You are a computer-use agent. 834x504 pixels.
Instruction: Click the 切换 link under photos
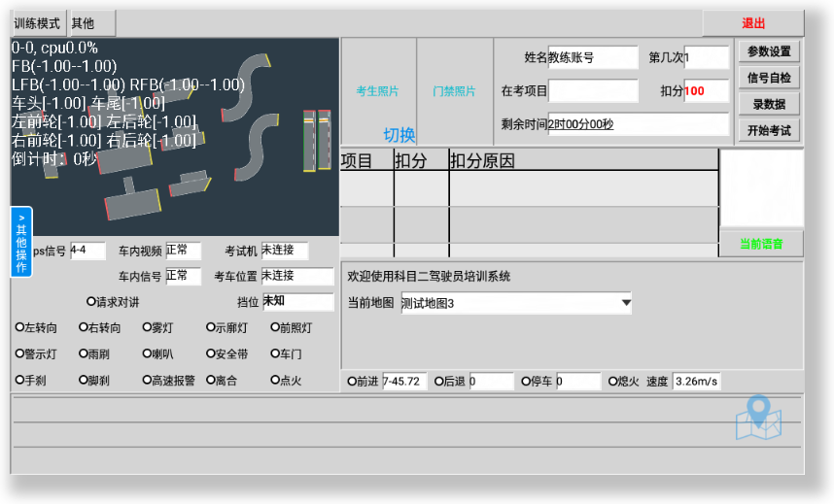point(399,135)
